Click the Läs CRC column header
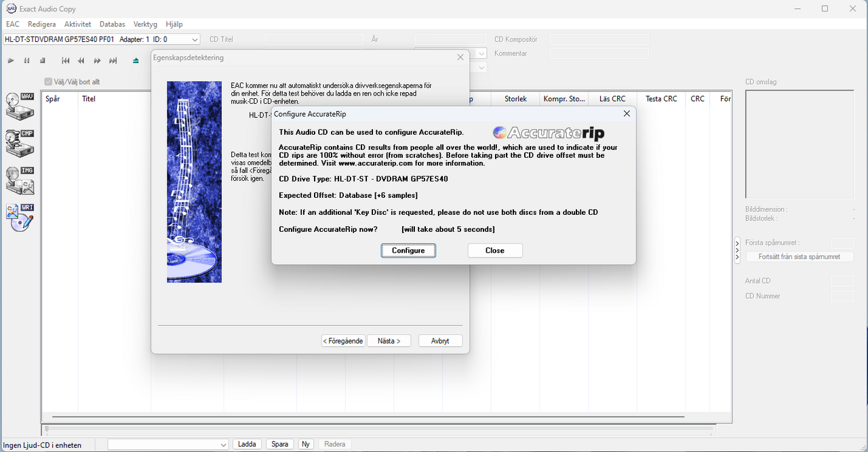Image resolution: width=868 pixels, height=452 pixels. [x=612, y=99]
